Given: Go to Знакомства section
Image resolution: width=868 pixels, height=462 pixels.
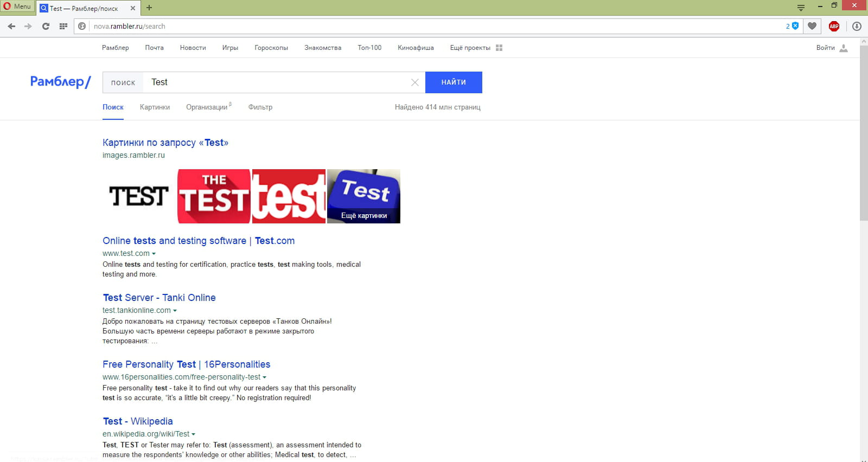Looking at the screenshot, I should click(x=323, y=48).
